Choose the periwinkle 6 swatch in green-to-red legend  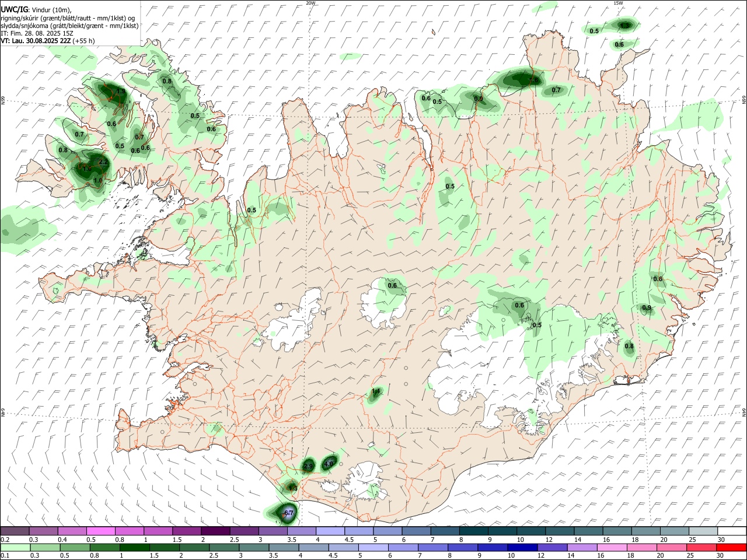[x=403, y=547]
